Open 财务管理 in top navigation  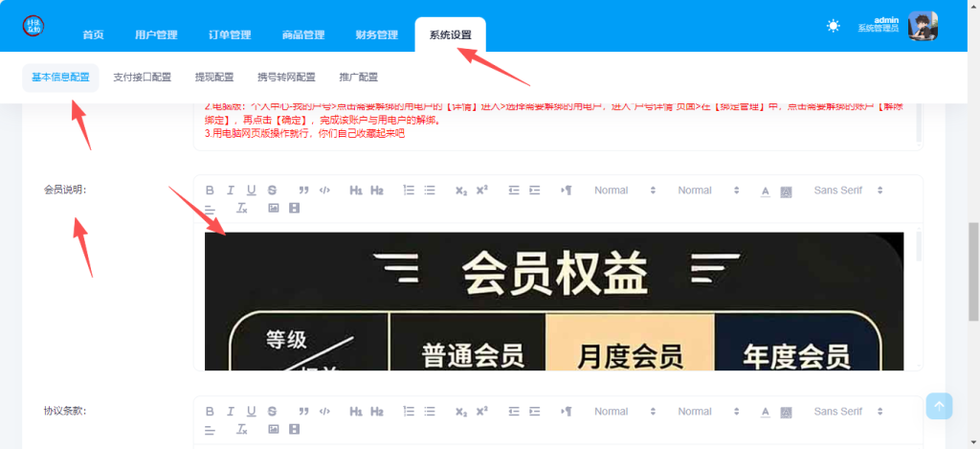(377, 35)
